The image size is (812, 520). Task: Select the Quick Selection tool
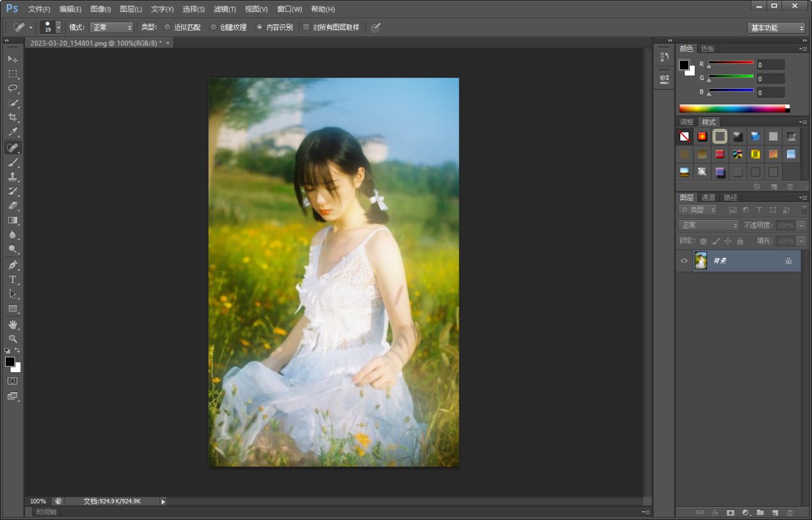point(12,103)
